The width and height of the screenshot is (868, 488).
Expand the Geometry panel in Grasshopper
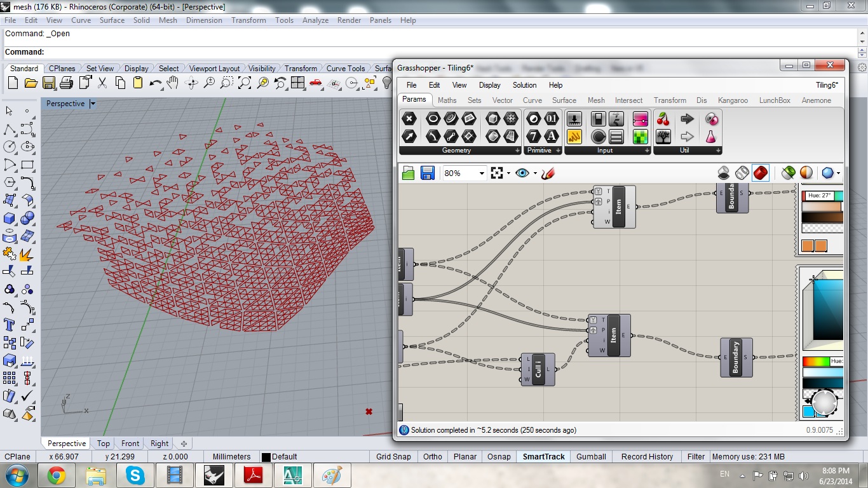517,151
